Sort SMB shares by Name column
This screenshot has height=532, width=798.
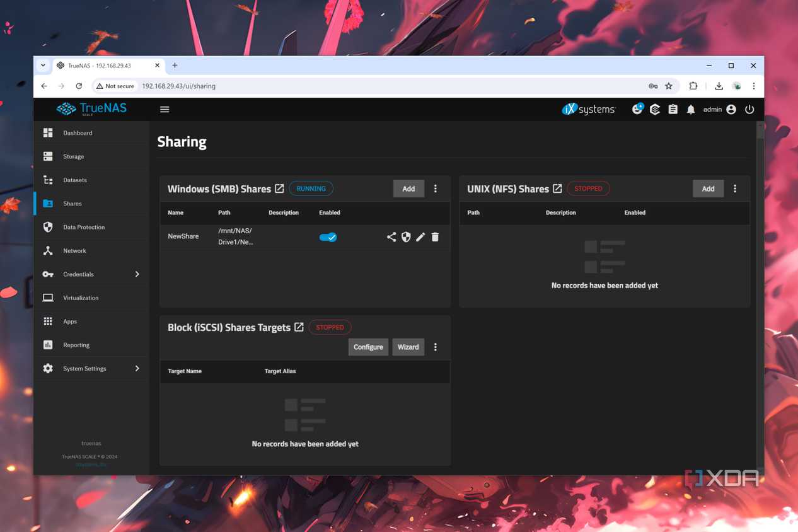tap(176, 212)
